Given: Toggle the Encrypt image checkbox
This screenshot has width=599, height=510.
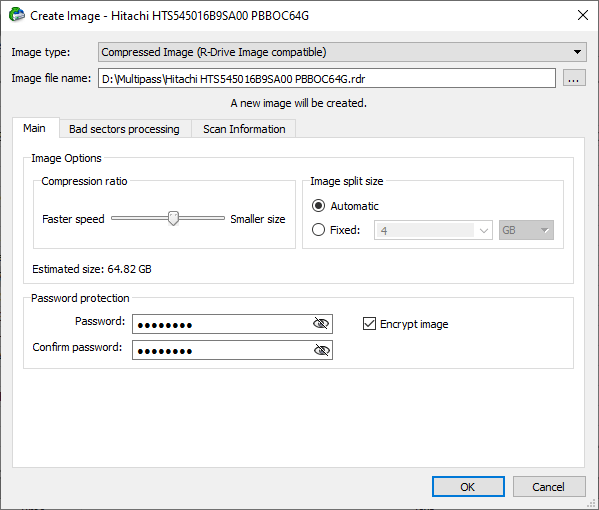Looking at the screenshot, I should coord(369,324).
